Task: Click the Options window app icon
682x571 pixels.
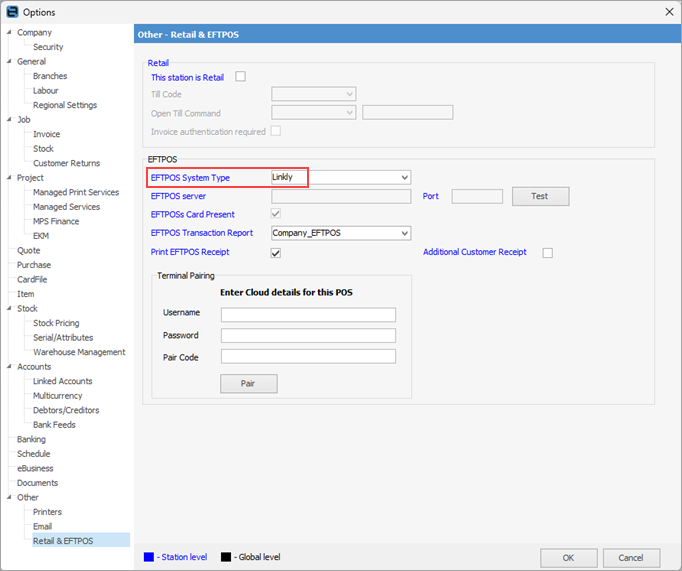Action: [x=11, y=12]
